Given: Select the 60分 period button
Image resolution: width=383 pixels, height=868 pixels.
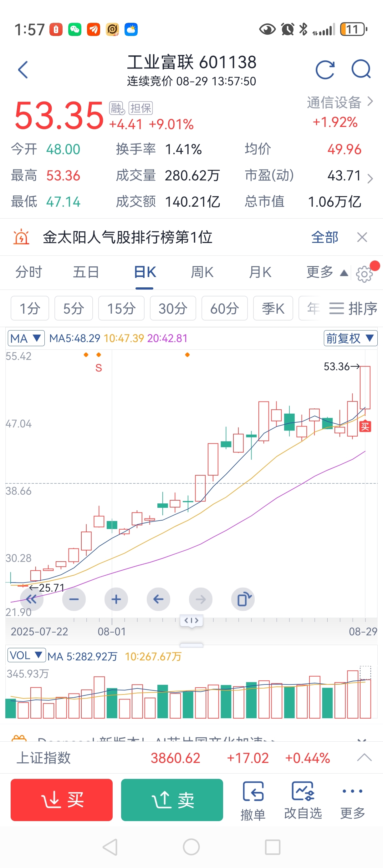Looking at the screenshot, I should point(225,308).
